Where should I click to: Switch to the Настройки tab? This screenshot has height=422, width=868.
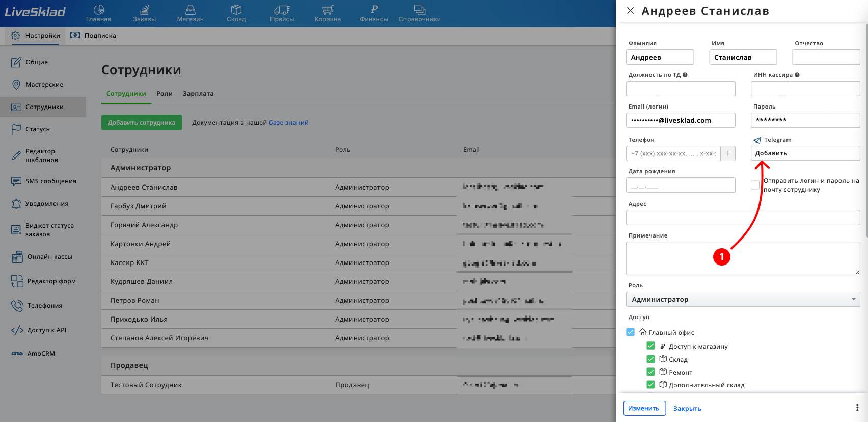click(x=36, y=36)
